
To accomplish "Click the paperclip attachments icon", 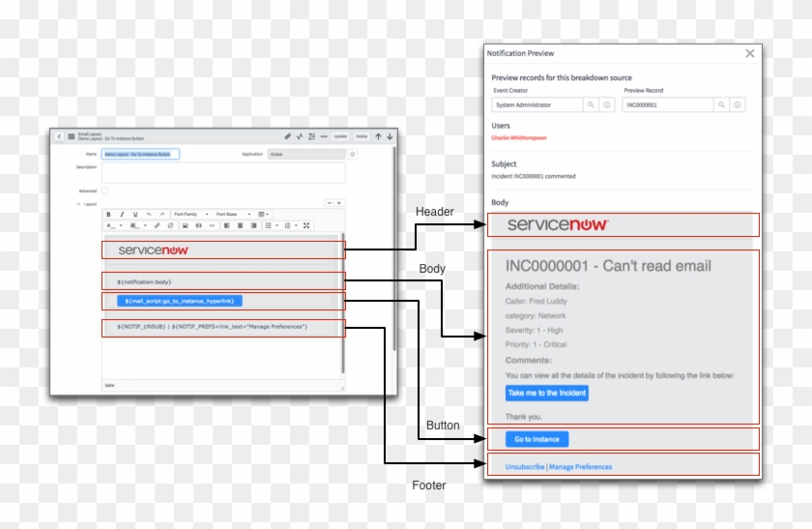I will [287, 136].
